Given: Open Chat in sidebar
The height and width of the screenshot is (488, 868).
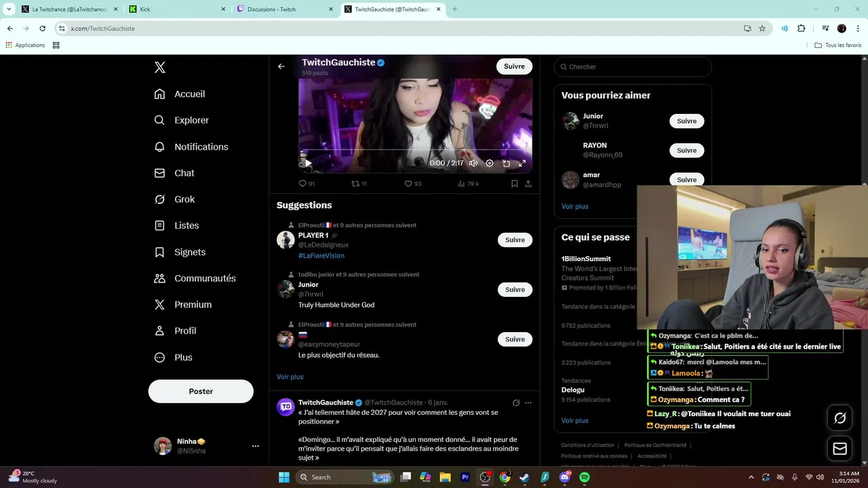Looking at the screenshot, I should pyautogui.click(x=174, y=173).
